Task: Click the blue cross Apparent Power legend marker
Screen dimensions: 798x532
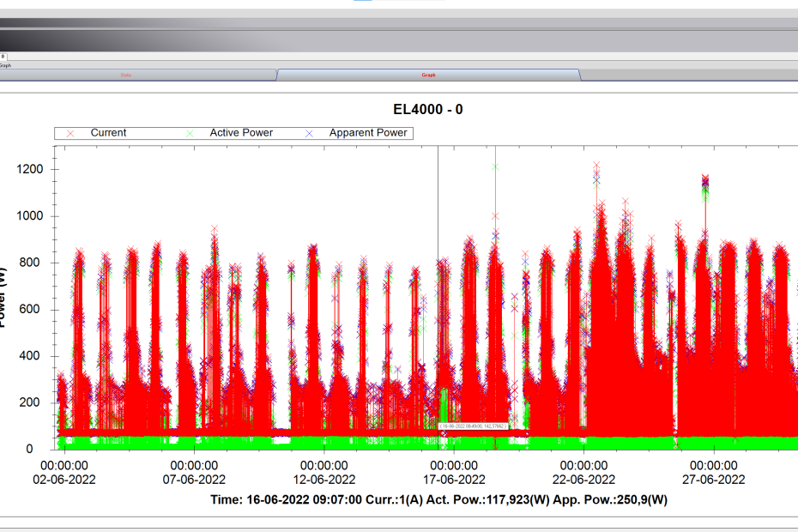Action: pos(310,133)
